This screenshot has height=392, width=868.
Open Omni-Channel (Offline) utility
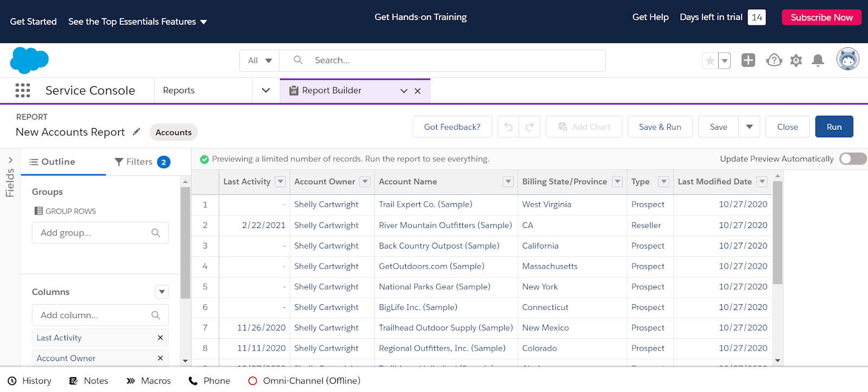click(x=304, y=381)
